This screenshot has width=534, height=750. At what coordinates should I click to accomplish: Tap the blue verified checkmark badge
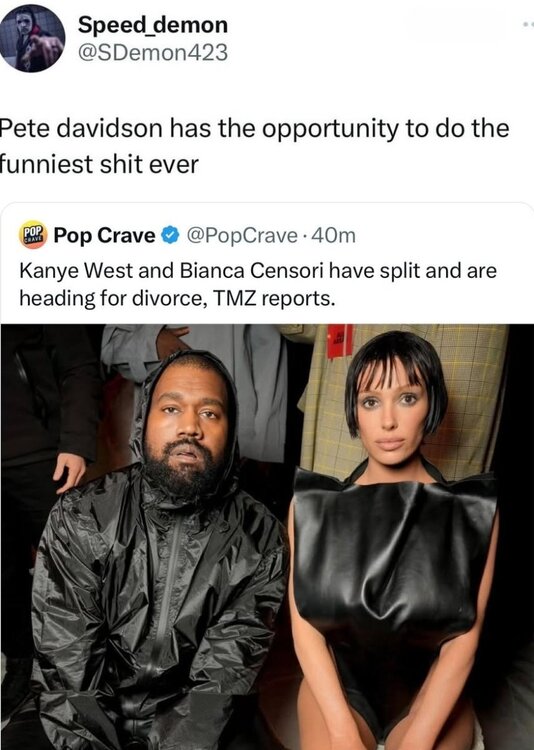pyautogui.click(x=169, y=235)
